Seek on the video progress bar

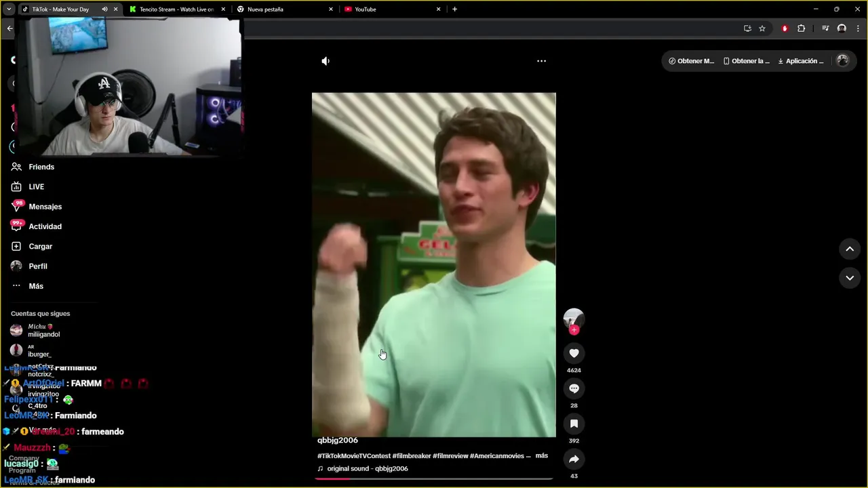[x=434, y=479]
